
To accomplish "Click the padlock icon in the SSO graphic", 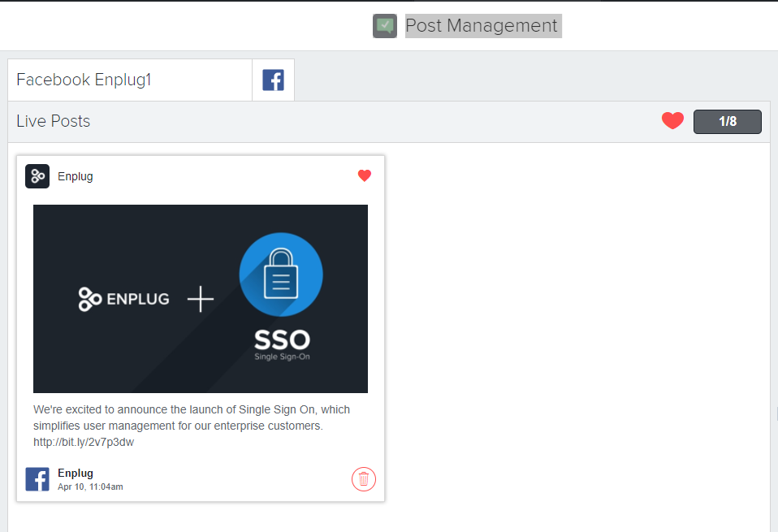I will [x=280, y=274].
